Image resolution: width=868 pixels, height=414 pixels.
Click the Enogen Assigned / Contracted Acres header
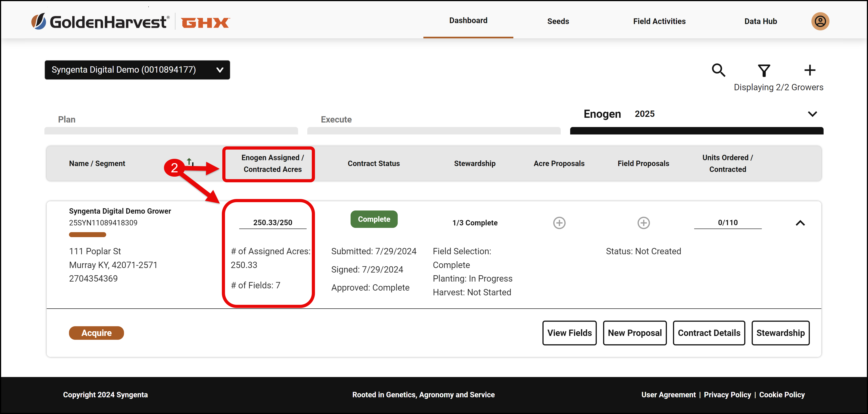(272, 164)
